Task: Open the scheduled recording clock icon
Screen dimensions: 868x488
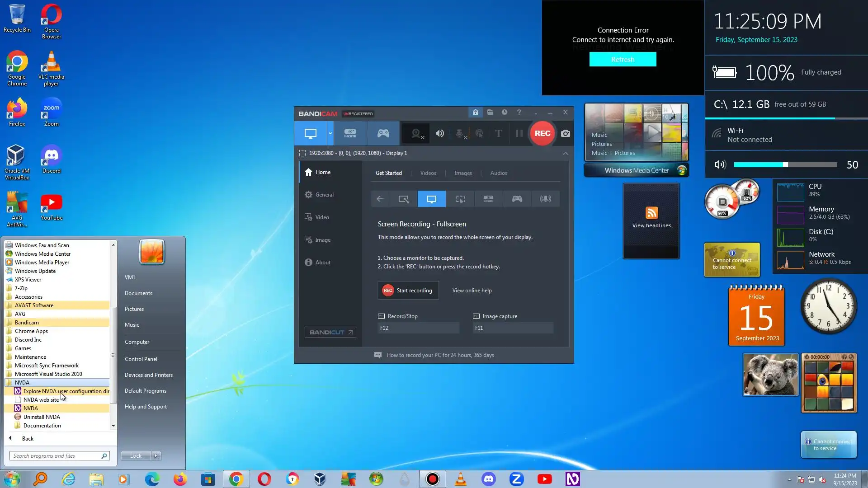Action: tap(505, 112)
